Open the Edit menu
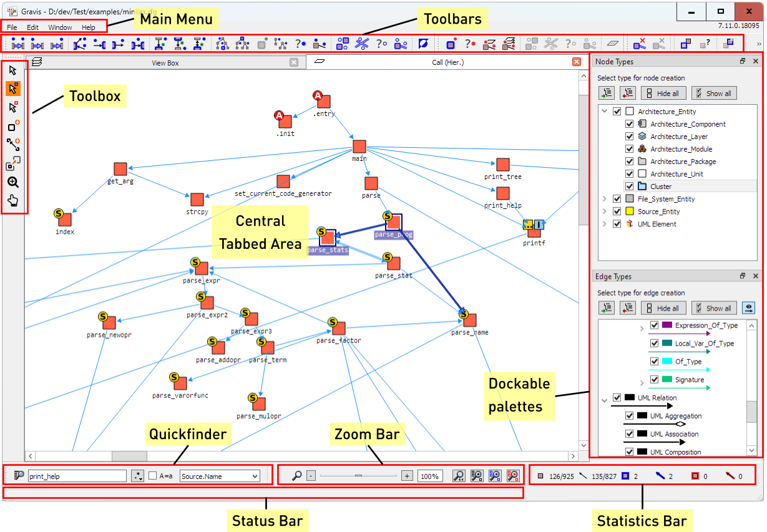 tap(32, 27)
